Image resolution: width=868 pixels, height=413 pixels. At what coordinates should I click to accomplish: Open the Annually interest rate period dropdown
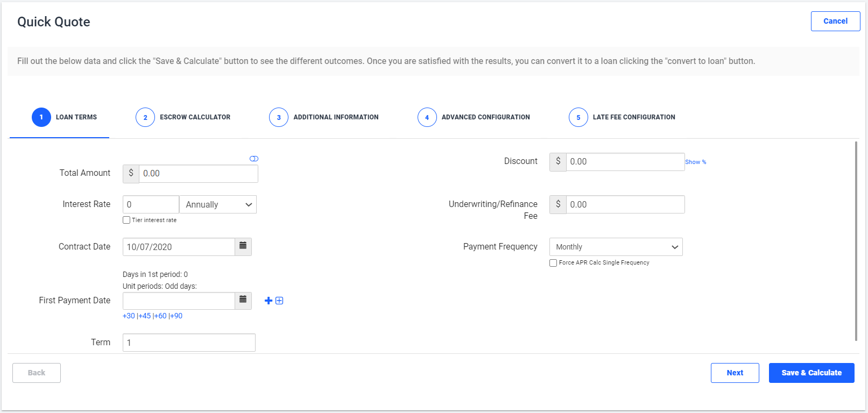click(x=218, y=204)
